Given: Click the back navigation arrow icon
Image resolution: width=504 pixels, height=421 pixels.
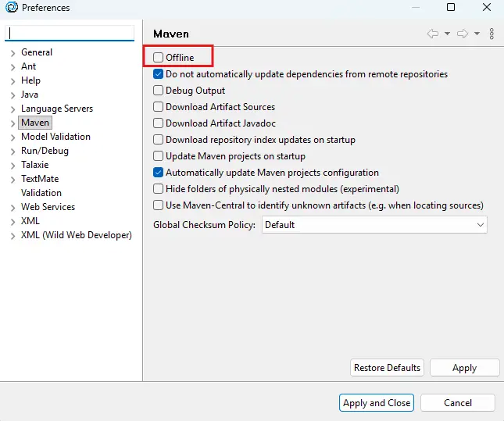Looking at the screenshot, I should [x=432, y=34].
